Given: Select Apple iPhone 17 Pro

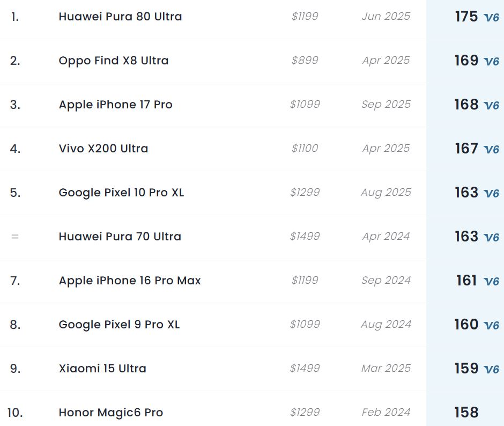Looking at the screenshot, I should pos(115,105).
